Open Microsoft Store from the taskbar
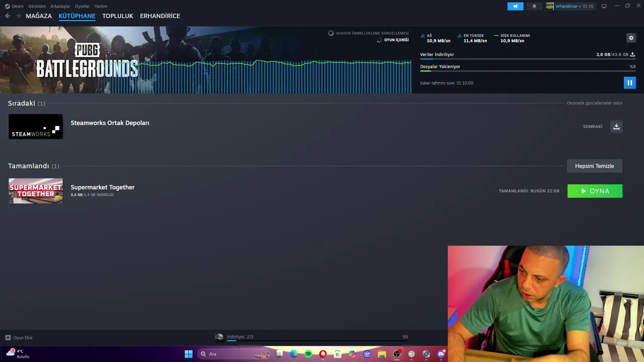This screenshot has height=362, width=644. click(x=338, y=354)
